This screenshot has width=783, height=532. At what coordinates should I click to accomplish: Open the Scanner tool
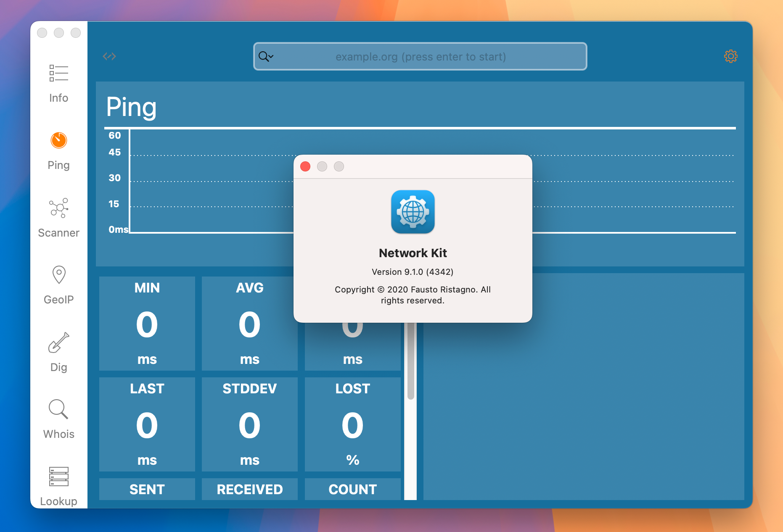pos(58,219)
